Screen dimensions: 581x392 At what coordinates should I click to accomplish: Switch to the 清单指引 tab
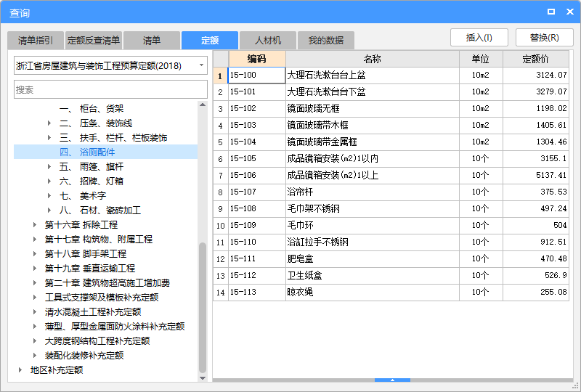coord(36,41)
